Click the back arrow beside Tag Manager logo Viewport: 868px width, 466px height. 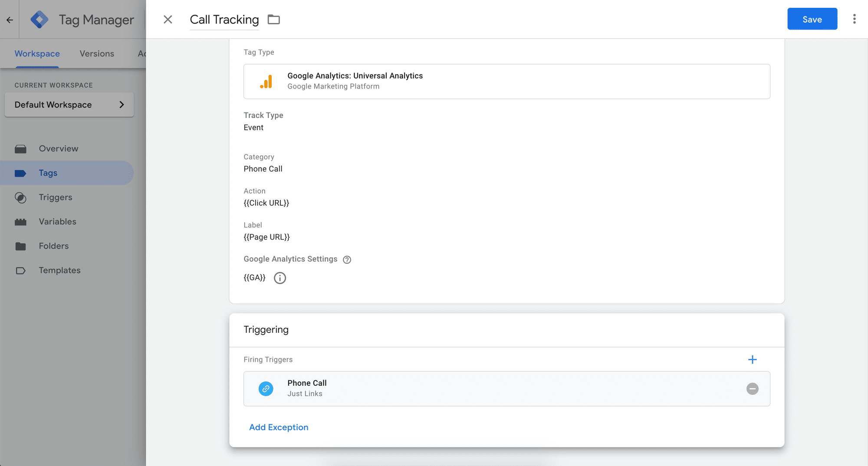10,20
